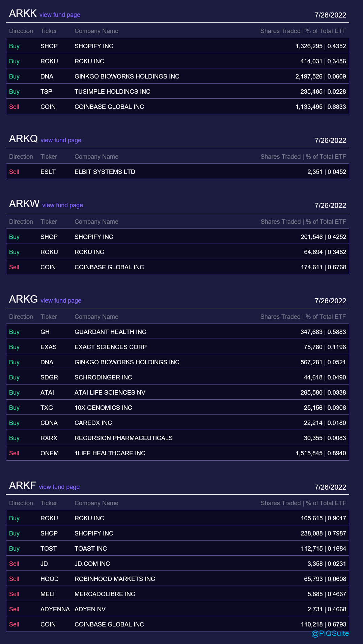
Task: Click RECURSION PHARMACEUTICALS company name
Action: (x=123, y=438)
